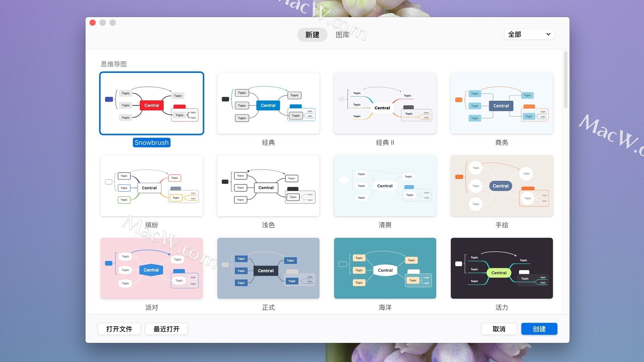Choose the pink 派对 theme thumbnail

pos(152,268)
